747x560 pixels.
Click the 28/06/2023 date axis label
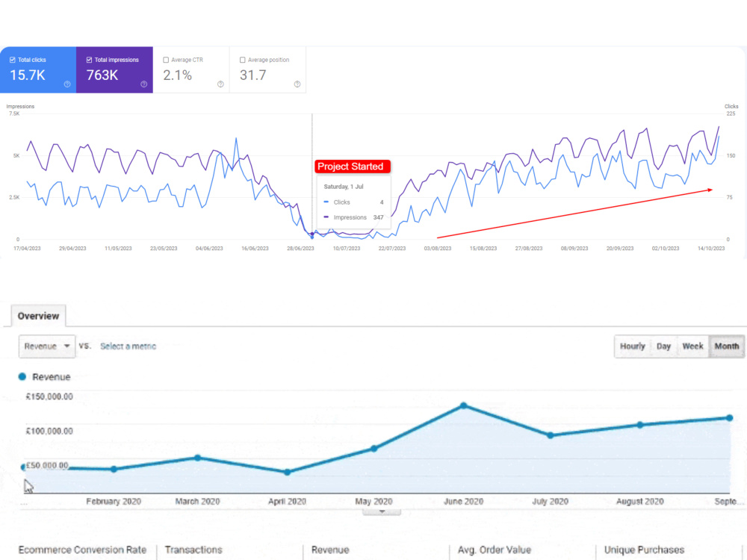click(x=300, y=249)
